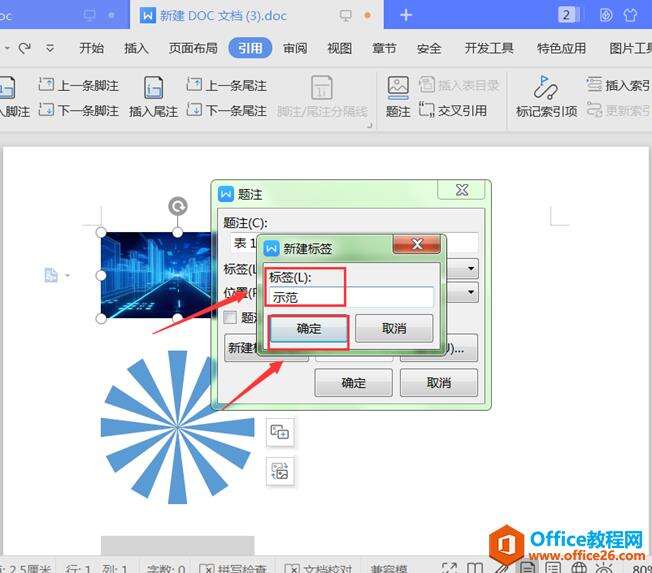Switch to web layout globe icon
Image resolution: width=652 pixels, height=573 pixels.
[x=579, y=567]
